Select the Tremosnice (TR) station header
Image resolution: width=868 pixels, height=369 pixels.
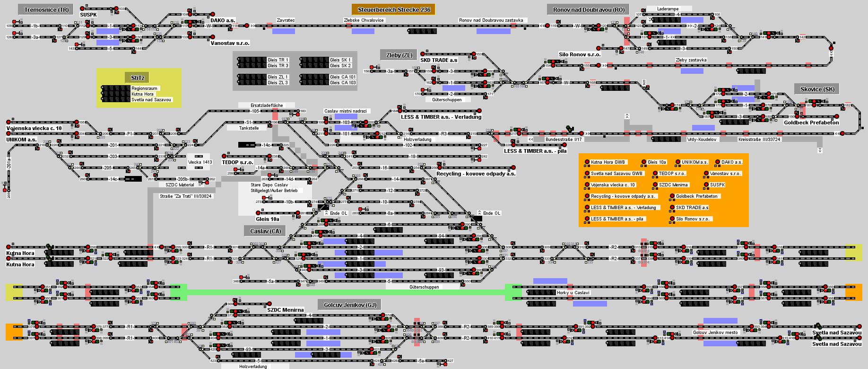pyautogui.click(x=46, y=9)
